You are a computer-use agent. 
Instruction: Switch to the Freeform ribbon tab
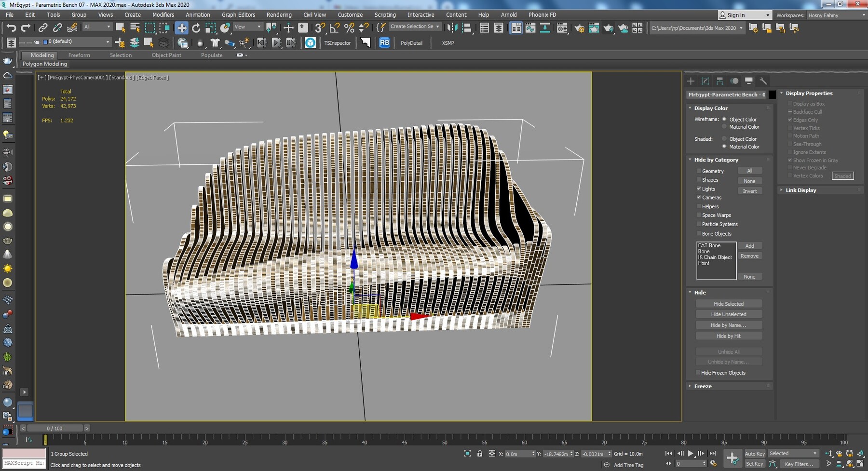click(79, 55)
